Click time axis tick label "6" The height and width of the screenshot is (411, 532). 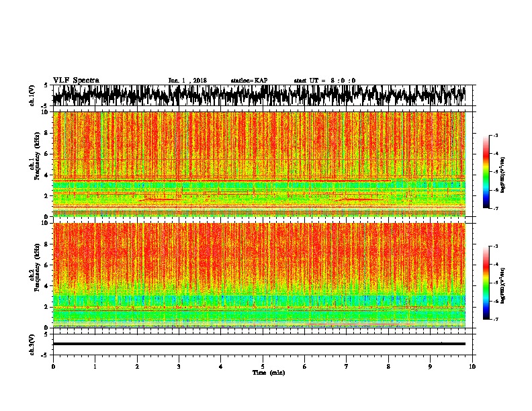pyautogui.click(x=305, y=367)
